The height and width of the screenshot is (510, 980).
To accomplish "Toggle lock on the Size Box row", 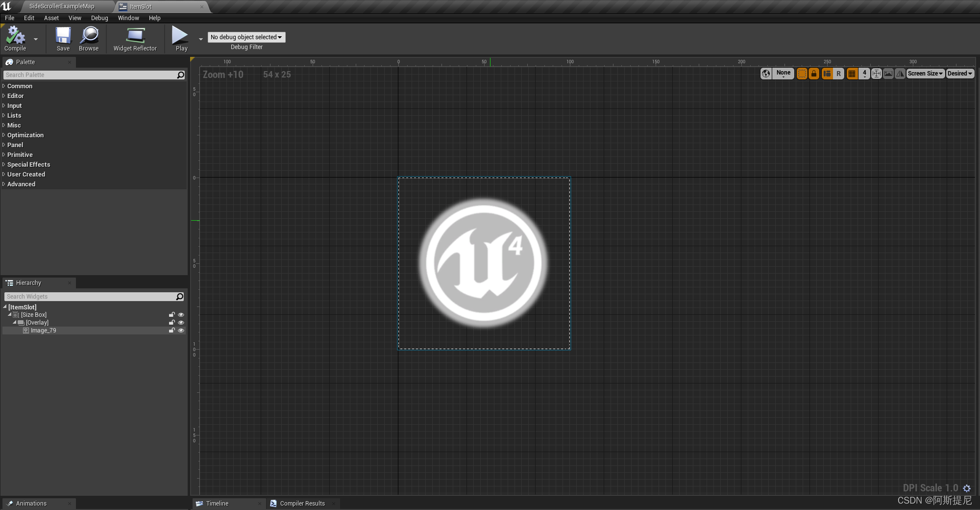I will (x=172, y=315).
